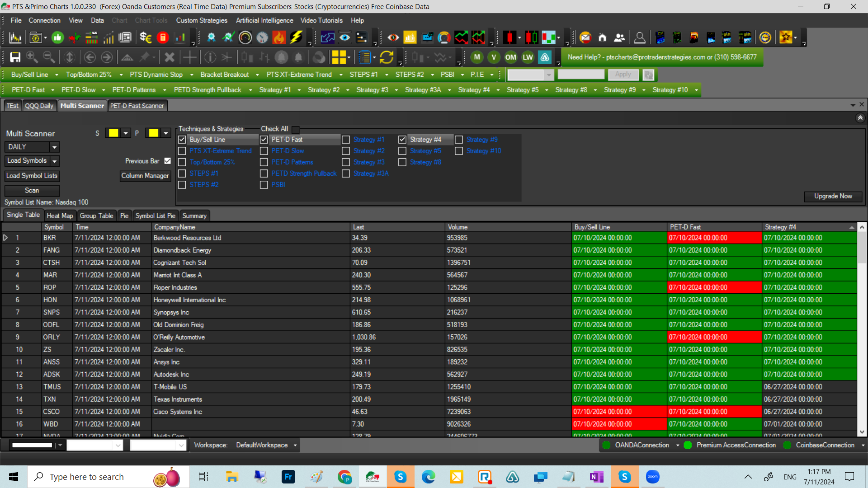Toggle the Previous Bar checkbox

[168, 161]
